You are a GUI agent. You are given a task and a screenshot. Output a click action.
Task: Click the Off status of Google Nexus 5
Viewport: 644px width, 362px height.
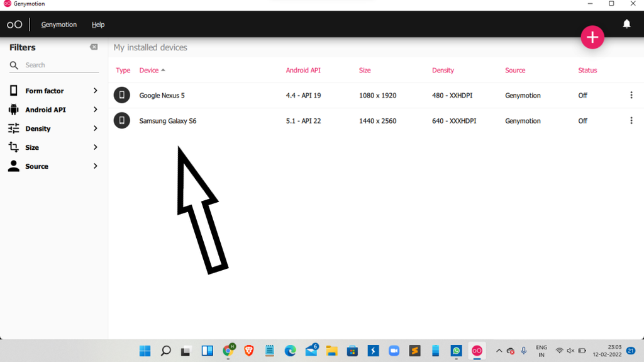tap(582, 96)
